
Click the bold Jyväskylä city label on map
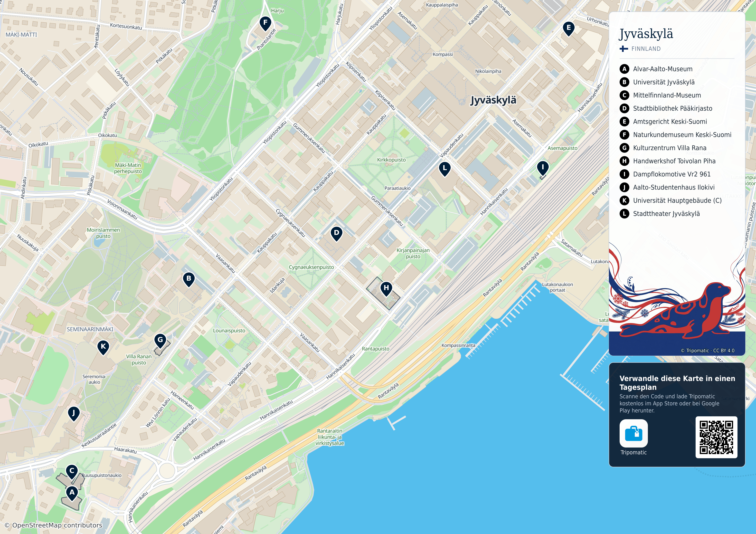493,100
